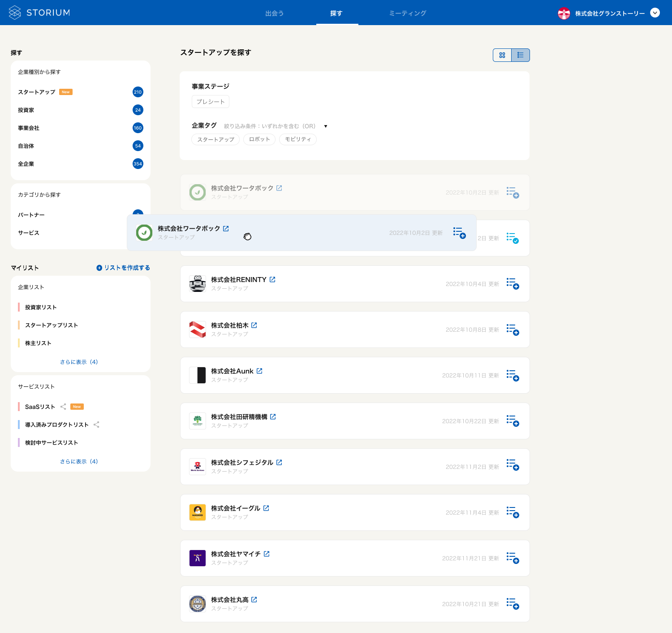Viewport: 672px width, 633px height.
Task: Click the 株式会社グランストーリー account avatar
Action: click(x=564, y=13)
